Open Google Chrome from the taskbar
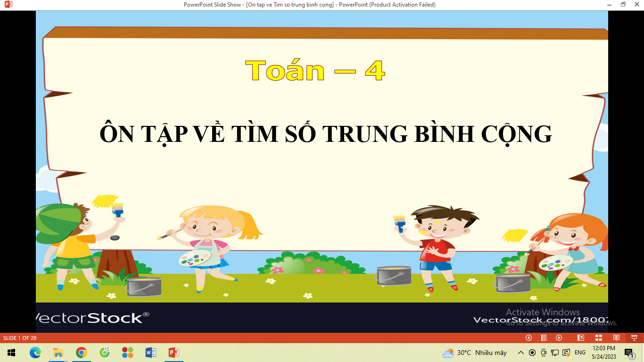 point(82,353)
